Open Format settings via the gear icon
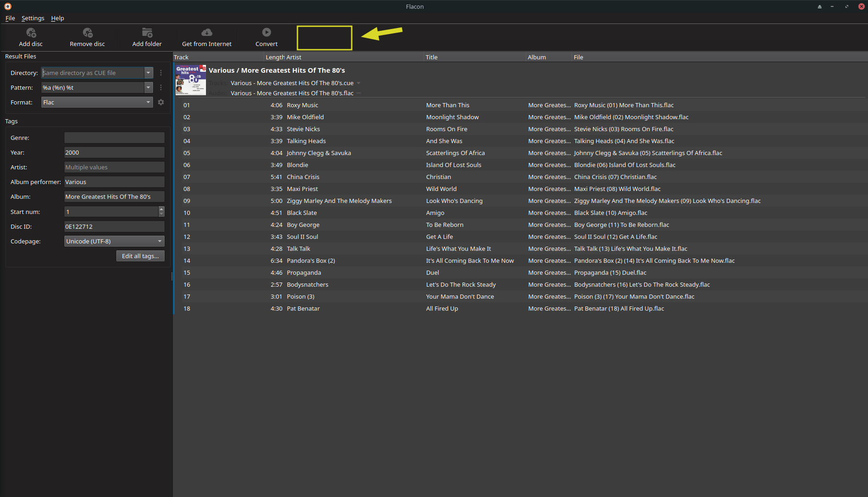 [160, 102]
